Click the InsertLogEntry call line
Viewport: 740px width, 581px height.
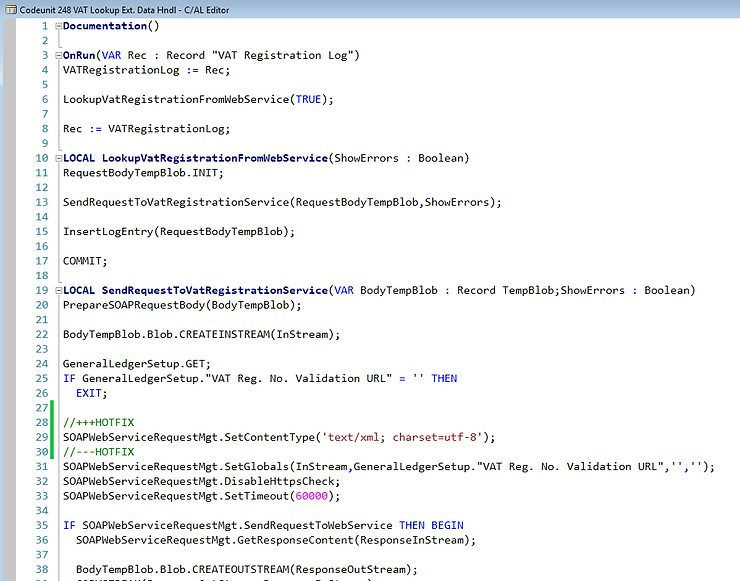179,231
